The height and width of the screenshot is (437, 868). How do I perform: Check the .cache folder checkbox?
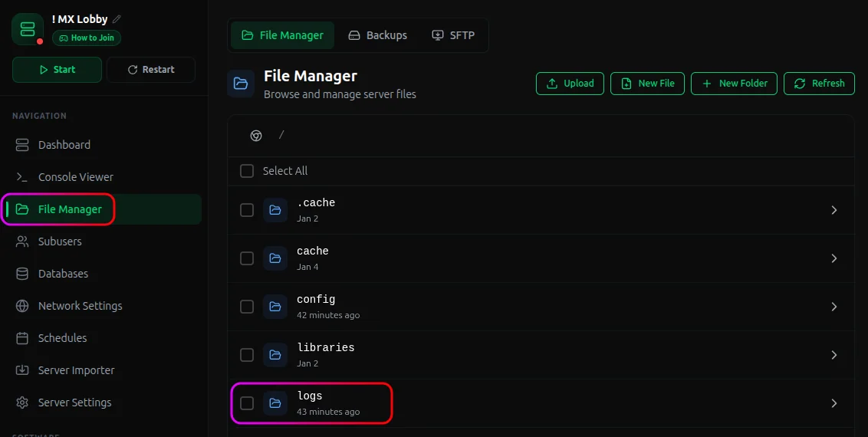[x=247, y=210]
